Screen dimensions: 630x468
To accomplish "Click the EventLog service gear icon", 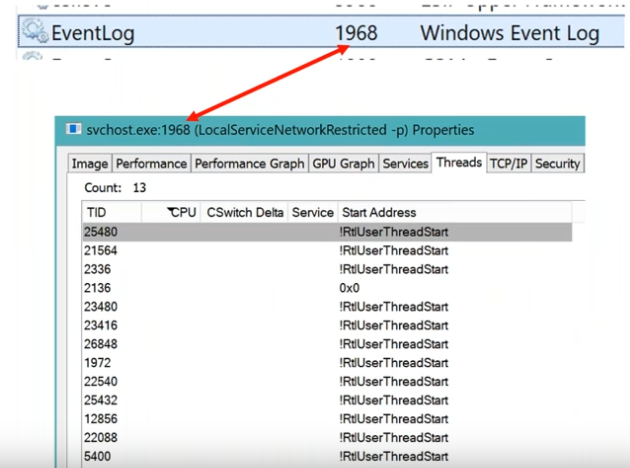I will 35,31.
